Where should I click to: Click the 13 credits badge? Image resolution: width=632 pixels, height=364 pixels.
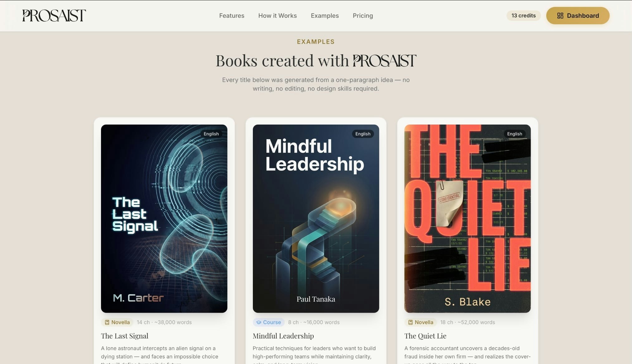(x=523, y=16)
